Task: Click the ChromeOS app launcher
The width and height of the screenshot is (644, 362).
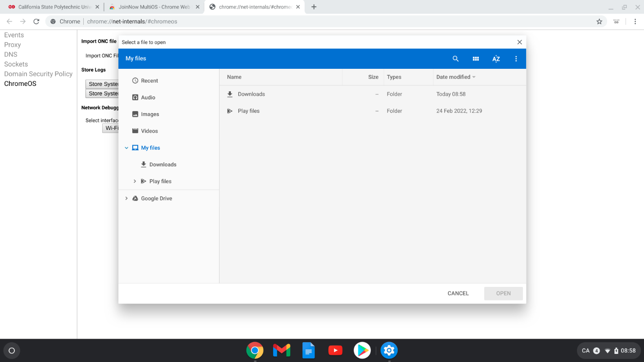Action: 11,350
